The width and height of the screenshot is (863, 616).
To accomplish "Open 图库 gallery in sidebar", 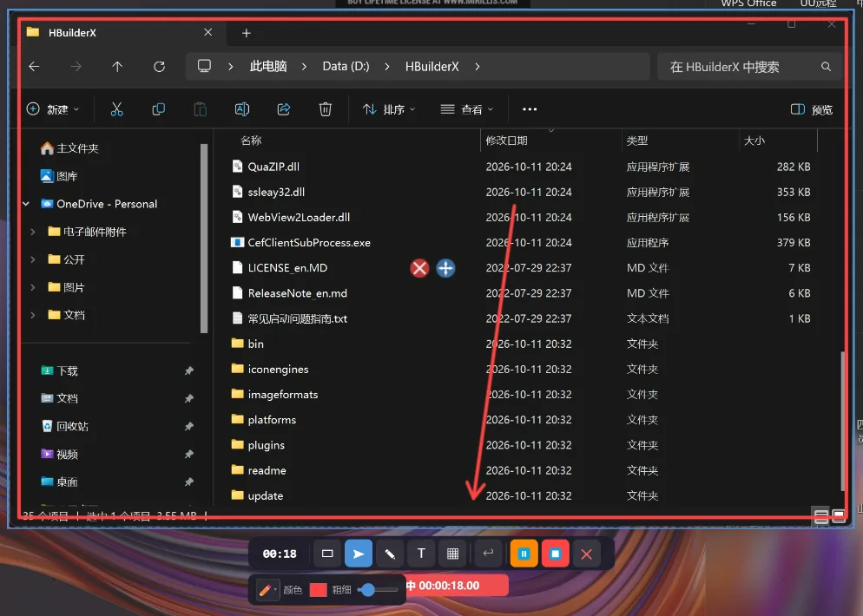I will tap(59, 176).
